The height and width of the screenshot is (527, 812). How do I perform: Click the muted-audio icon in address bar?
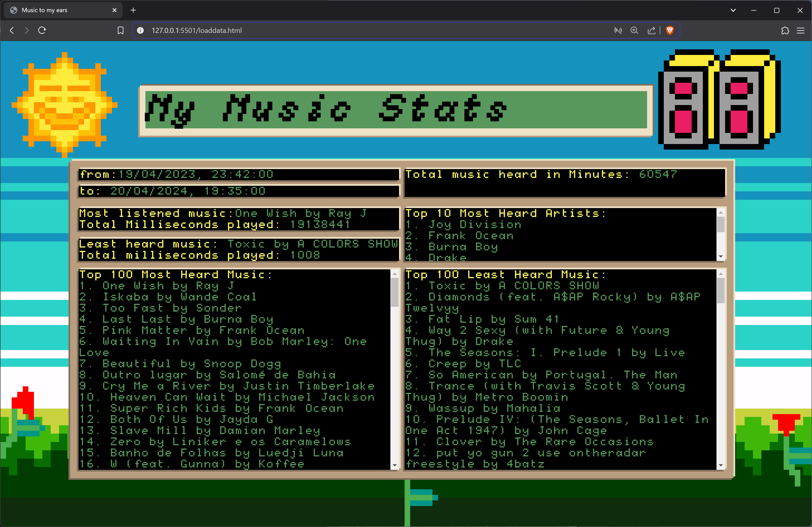coord(618,30)
